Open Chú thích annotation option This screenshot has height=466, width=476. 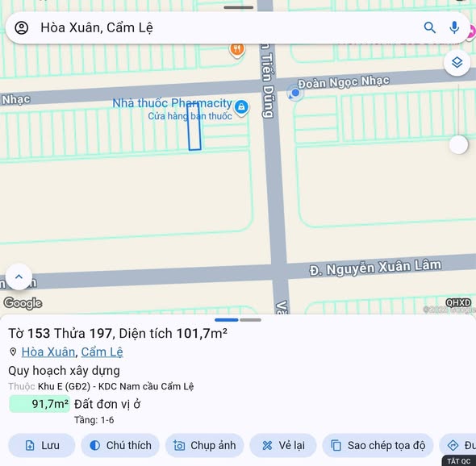point(120,445)
